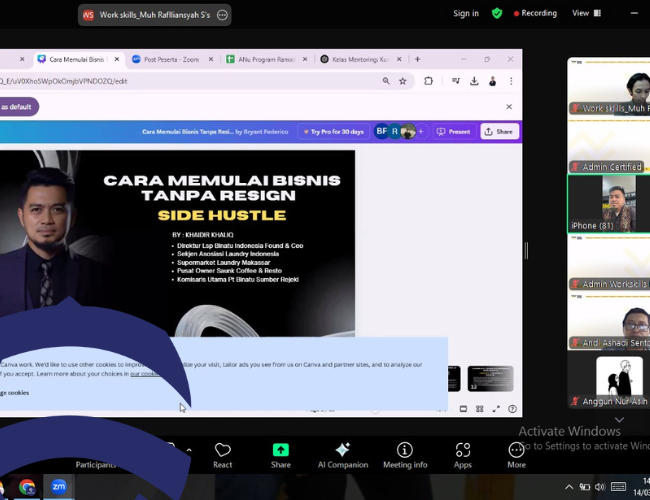Select the Work skills_Muh participant video tile

click(x=609, y=86)
